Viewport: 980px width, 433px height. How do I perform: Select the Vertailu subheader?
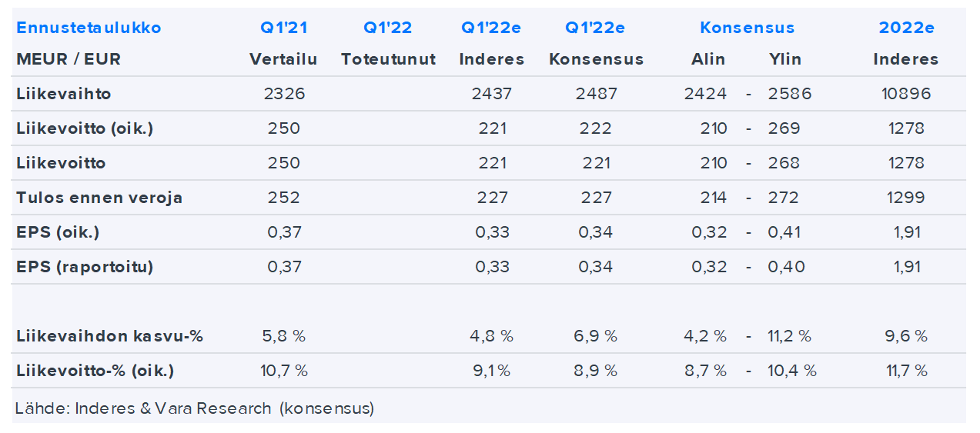coord(283,59)
